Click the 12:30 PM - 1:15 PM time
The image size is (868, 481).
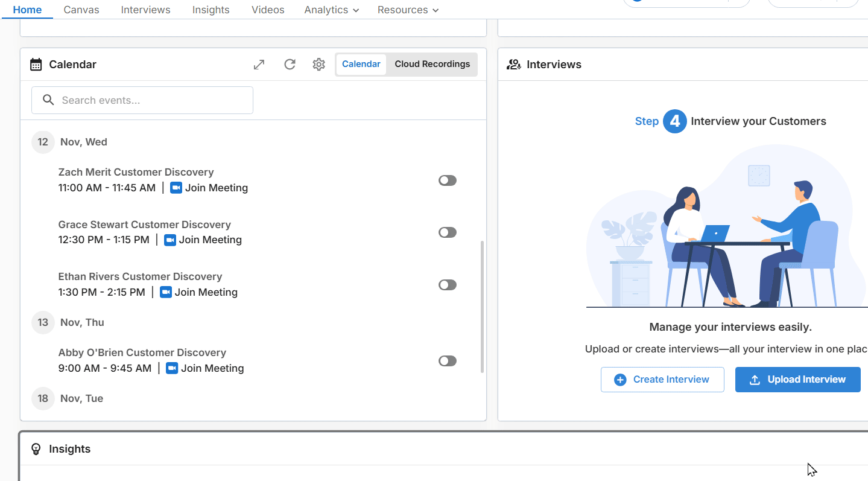pyautogui.click(x=104, y=240)
